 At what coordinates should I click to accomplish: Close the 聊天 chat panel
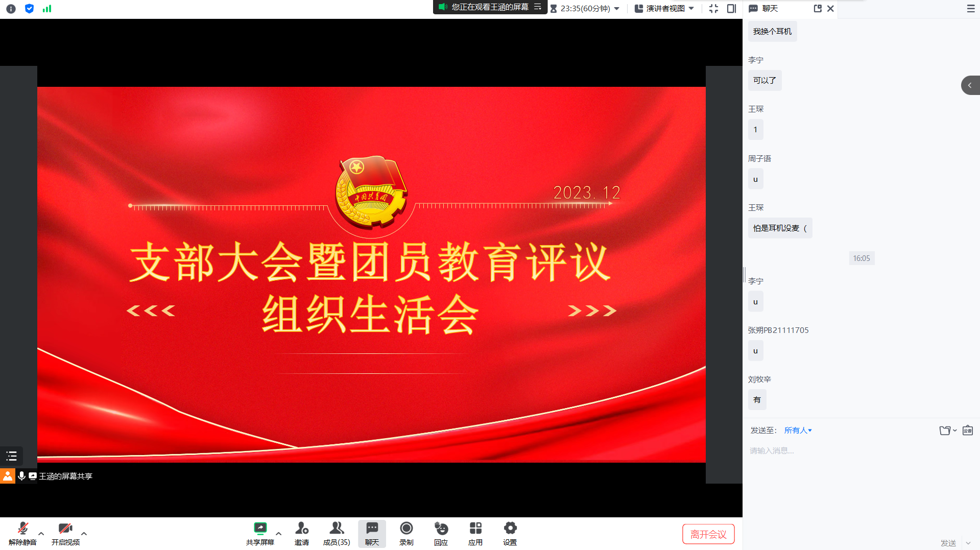tap(830, 9)
